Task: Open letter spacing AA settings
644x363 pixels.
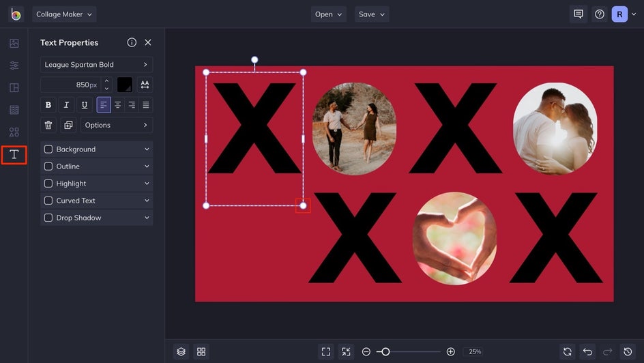Action: (145, 85)
